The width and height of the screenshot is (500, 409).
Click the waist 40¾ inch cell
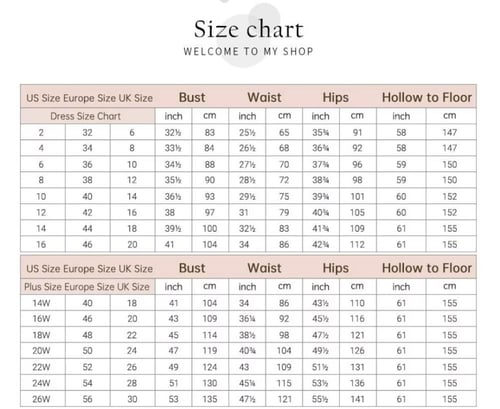(247, 351)
